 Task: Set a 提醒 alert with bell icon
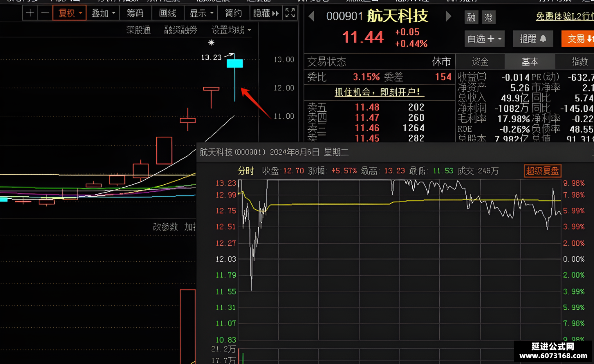point(533,39)
